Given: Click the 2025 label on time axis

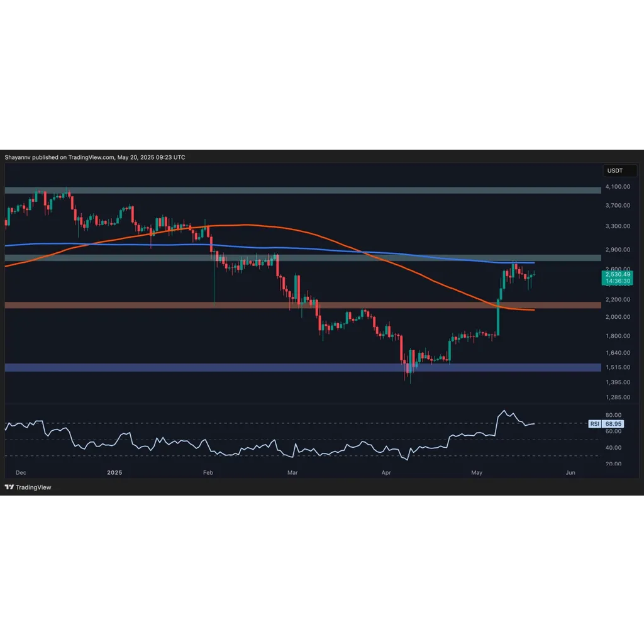Looking at the screenshot, I should [x=114, y=472].
